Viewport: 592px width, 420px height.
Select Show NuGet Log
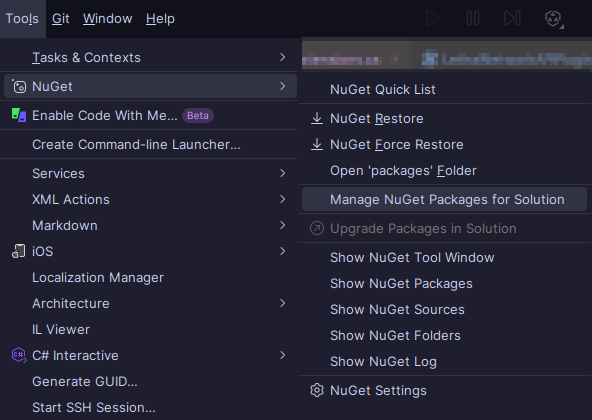coord(444,361)
